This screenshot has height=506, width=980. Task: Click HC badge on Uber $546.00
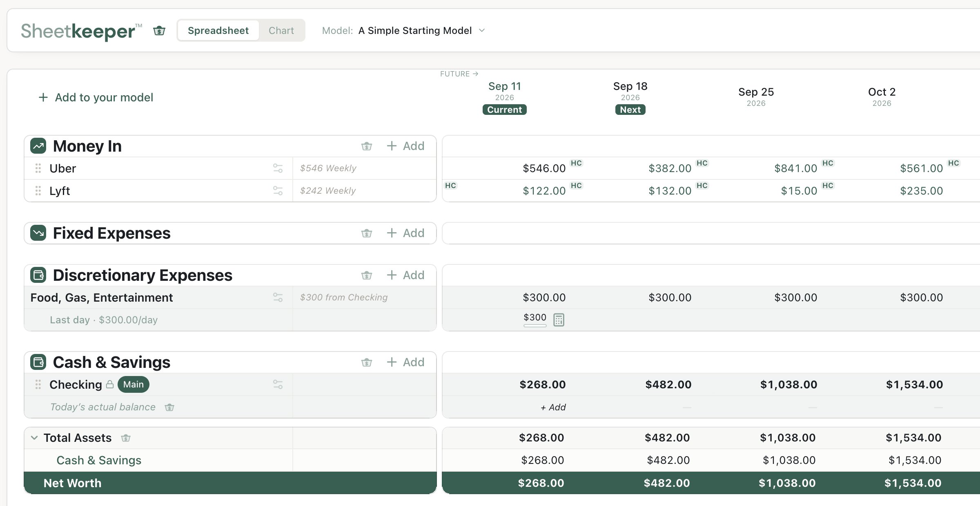tap(576, 163)
